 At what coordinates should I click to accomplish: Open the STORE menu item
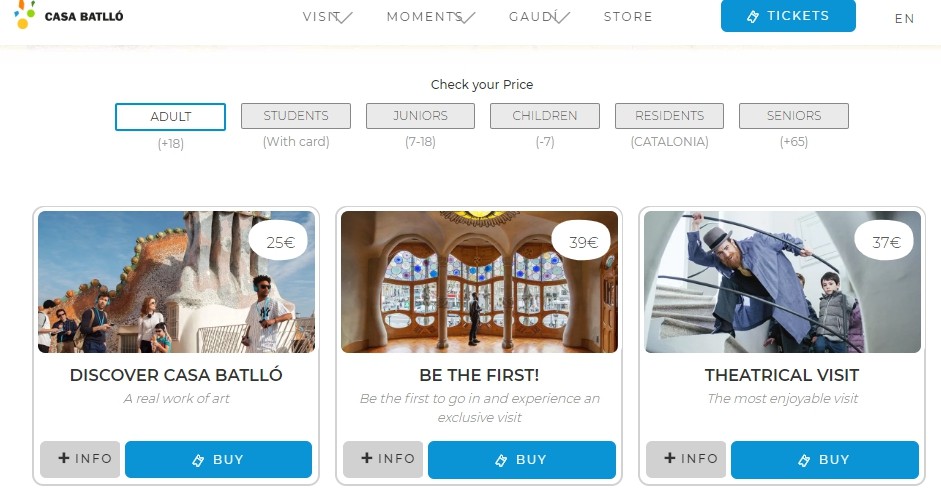click(x=628, y=17)
